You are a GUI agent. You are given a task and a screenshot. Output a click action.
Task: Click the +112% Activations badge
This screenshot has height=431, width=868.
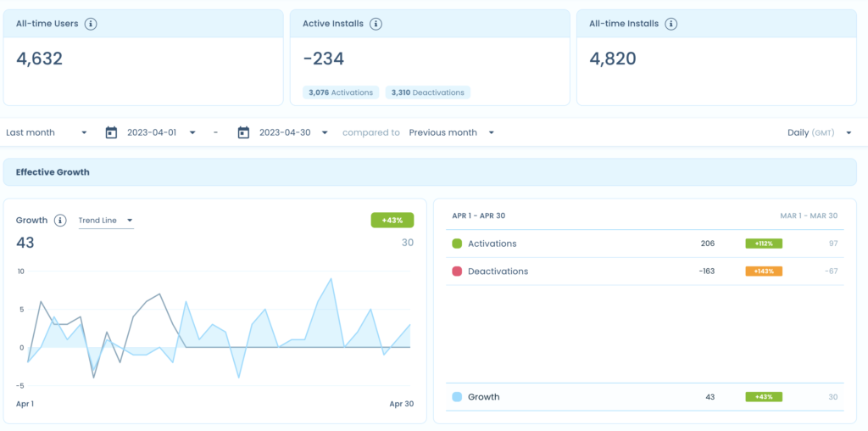764,243
